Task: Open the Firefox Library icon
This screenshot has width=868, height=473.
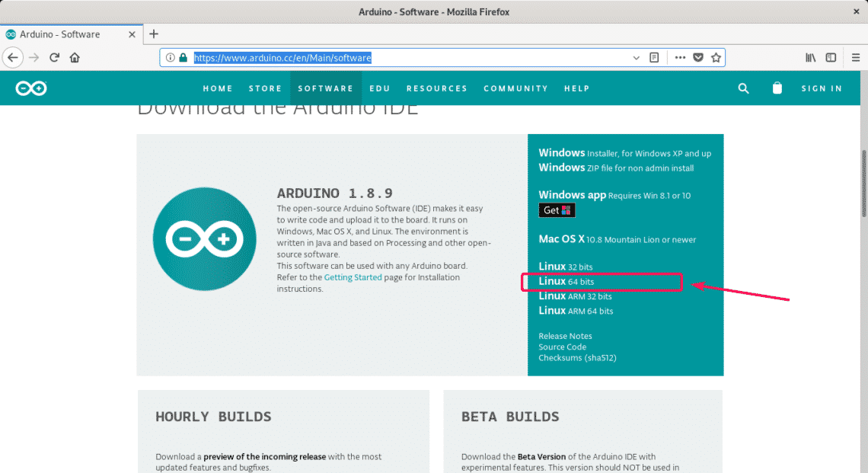Action: click(812, 57)
